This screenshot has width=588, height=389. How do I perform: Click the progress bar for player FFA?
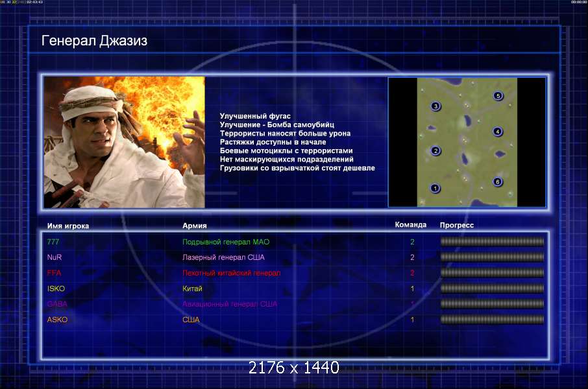(493, 273)
